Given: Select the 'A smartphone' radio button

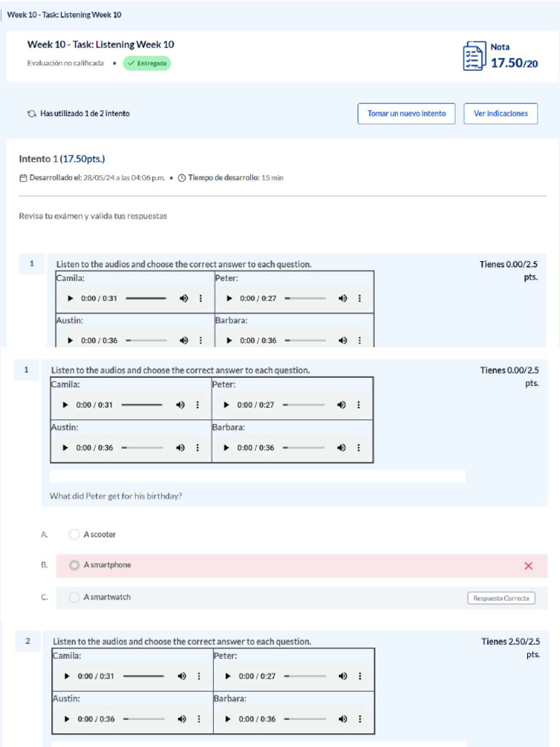Looking at the screenshot, I should (74, 565).
